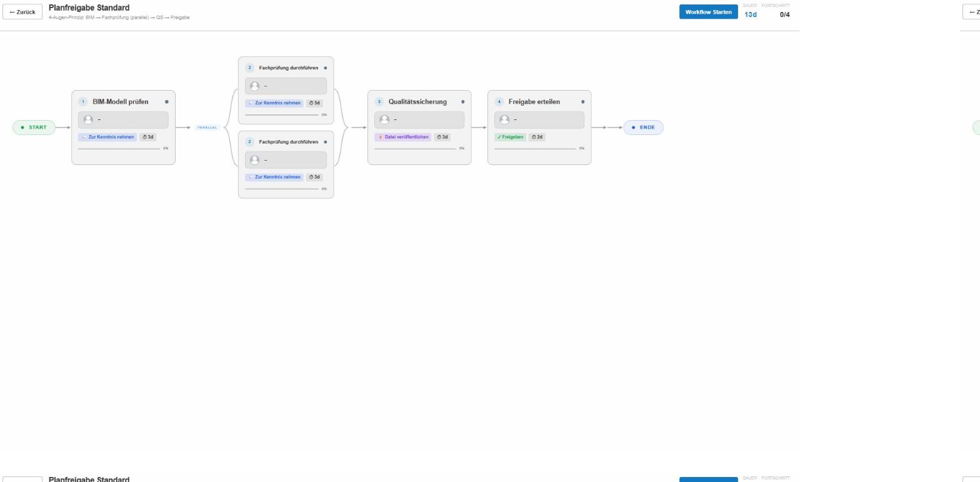980x482 pixels.
Task: Click Zur Kenntnis nehmen tag on BIM-Modell prüfen
Action: pyautogui.click(x=107, y=137)
